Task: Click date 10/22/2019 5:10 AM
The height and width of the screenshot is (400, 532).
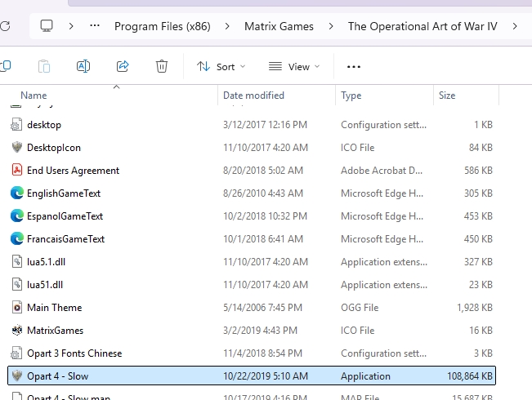Action: click(266, 376)
